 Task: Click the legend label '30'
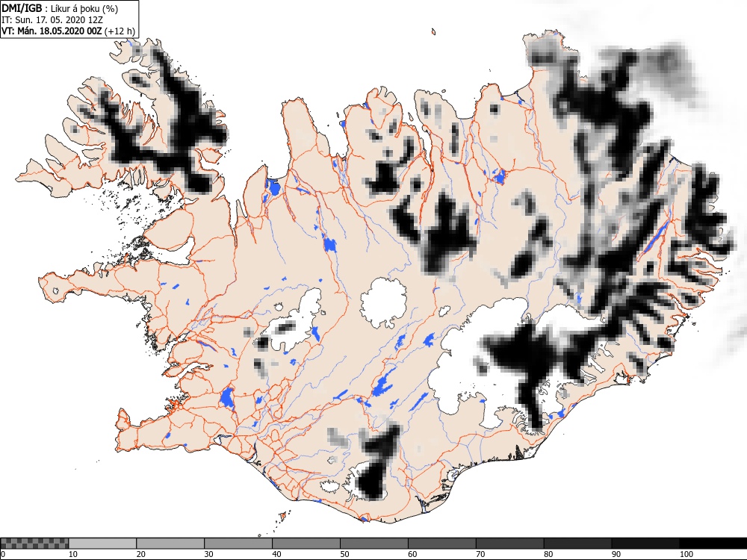point(208,554)
